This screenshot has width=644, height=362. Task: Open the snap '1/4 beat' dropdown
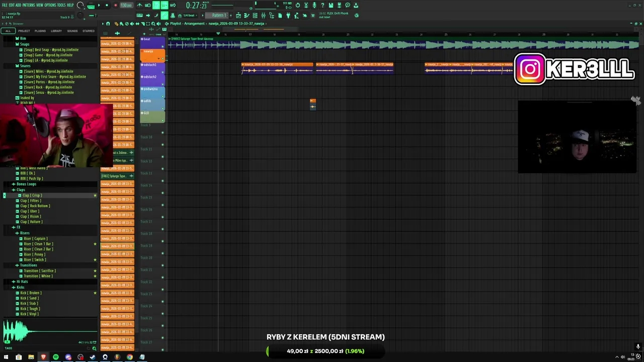(189, 15)
